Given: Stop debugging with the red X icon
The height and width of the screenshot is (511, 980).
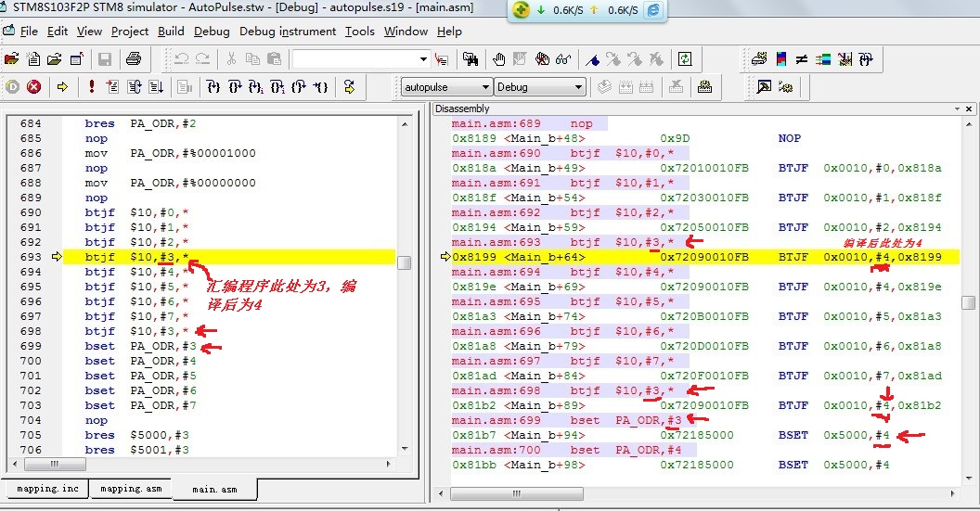Looking at the screenshot, I should [x=33, y=87].
